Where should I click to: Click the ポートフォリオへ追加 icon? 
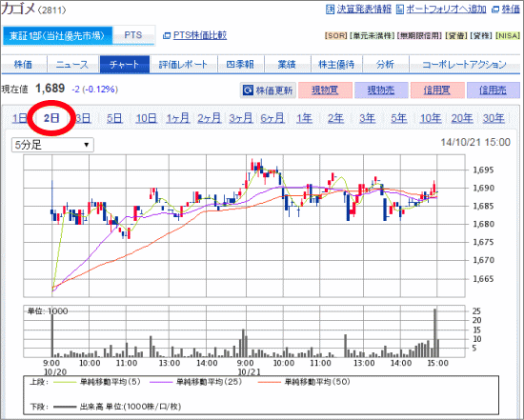tap(400, 10)
